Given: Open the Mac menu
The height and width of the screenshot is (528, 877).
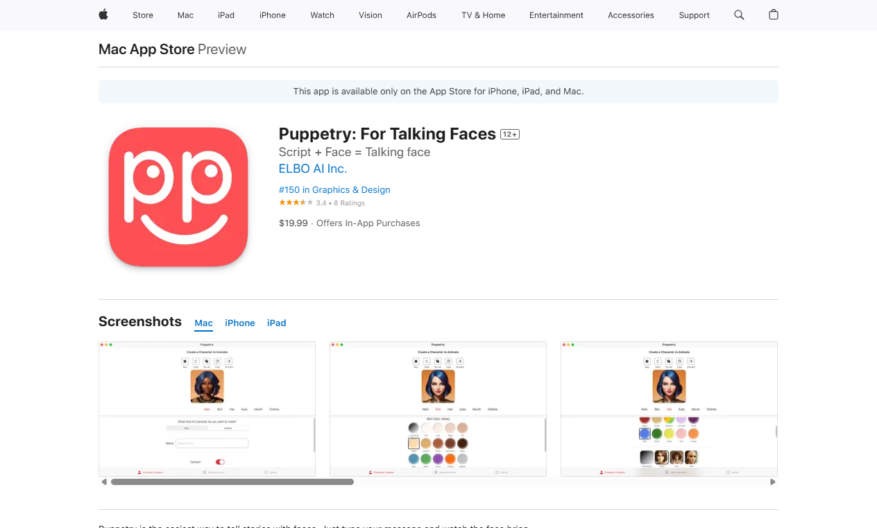Looking at the screenshot, I should [x=185, y=15].
